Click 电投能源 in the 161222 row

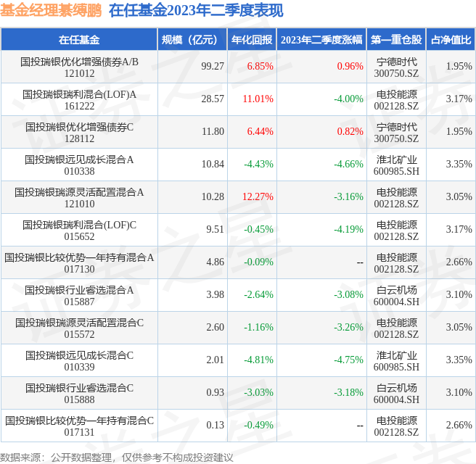click(396, 94)
